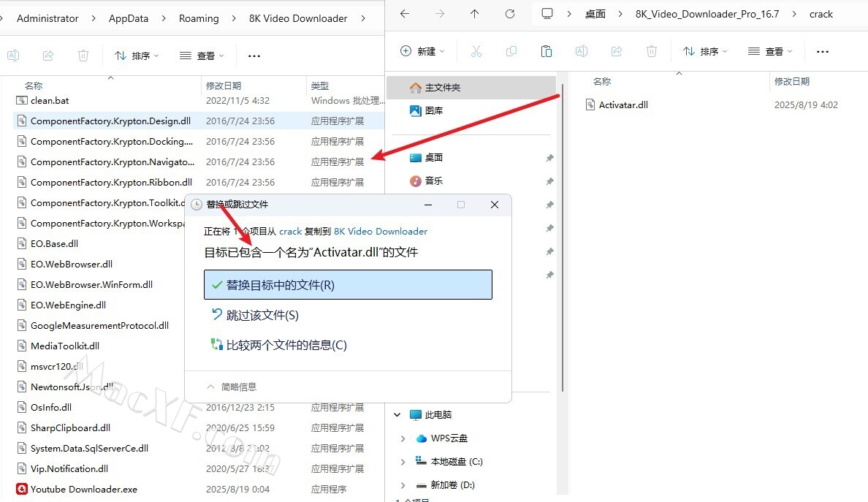Refresh the crack folder window

[510, 14]
